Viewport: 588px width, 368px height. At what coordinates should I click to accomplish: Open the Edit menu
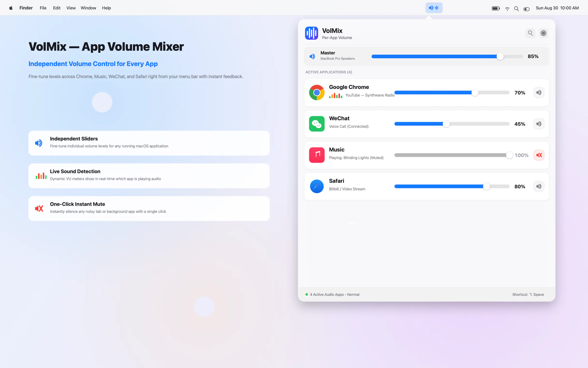click(x=57, y=8)
